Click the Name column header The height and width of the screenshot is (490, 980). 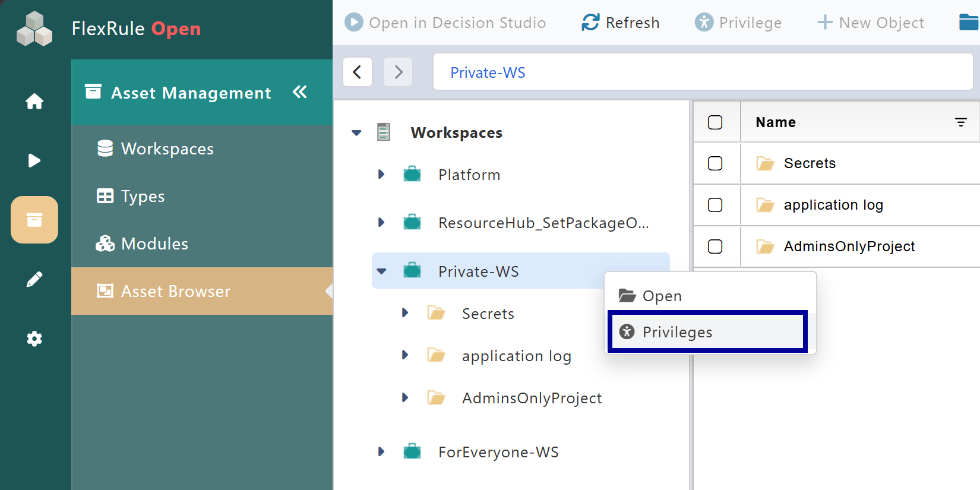(x=776, y=122)
